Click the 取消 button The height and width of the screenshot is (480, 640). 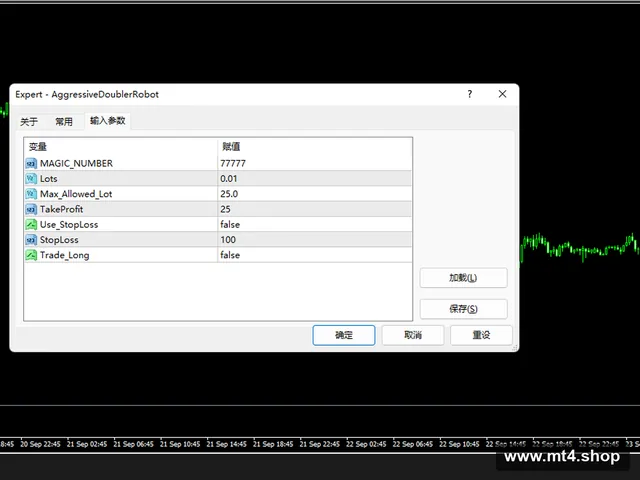pyautogui.click(x=413, y=335)
